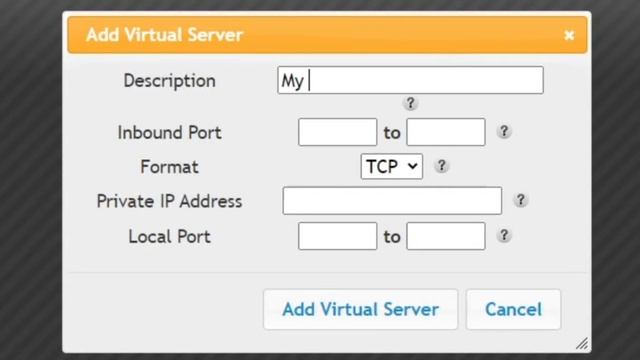Click the Format help question mark icon
Screen dimensions: 640x360
coord(441,166)
